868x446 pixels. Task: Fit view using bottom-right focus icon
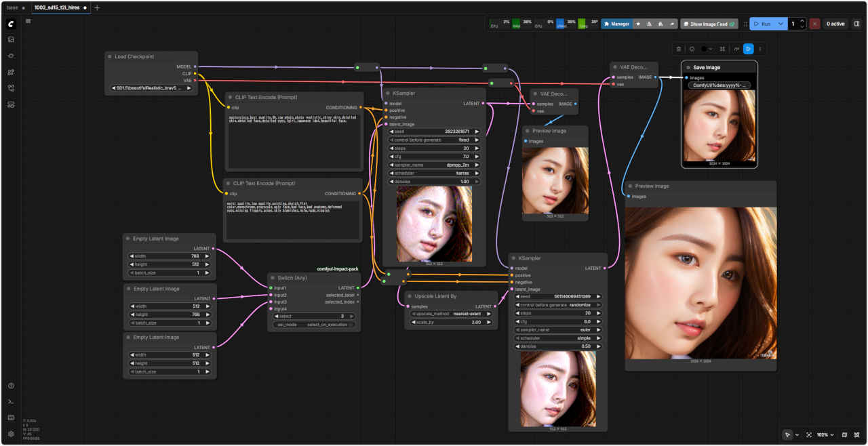coord(809,434)
